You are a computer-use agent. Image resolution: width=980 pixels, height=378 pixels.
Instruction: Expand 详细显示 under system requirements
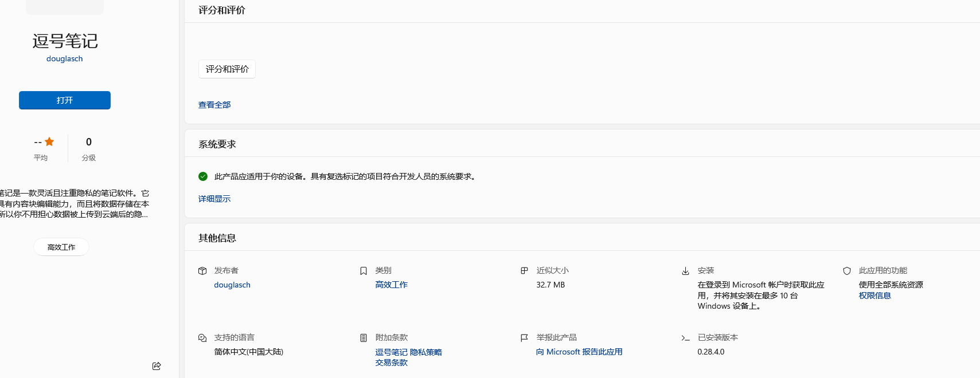tap(214, 199)
